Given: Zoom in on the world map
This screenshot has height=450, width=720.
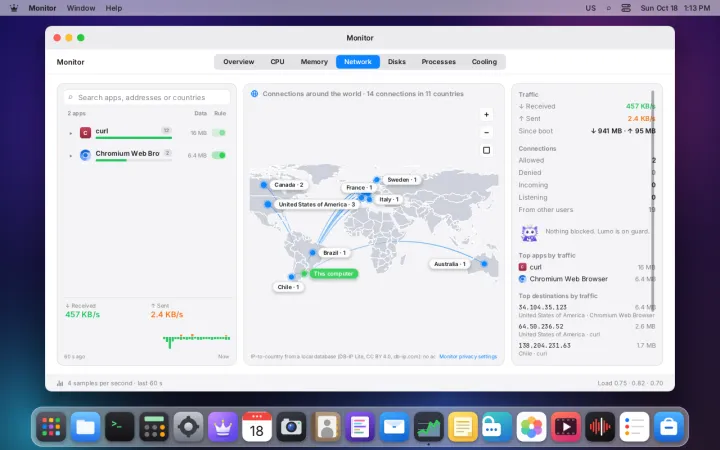Looking at the screenshot, I should (x=486, y=114).
